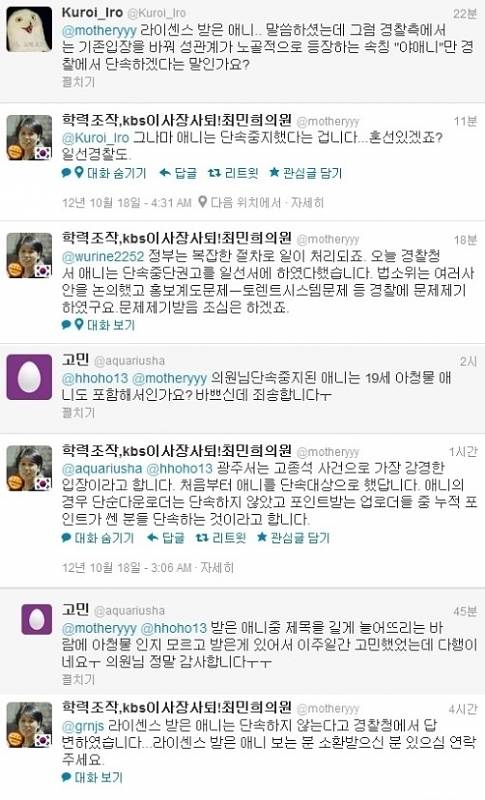Click the speech bubble icon beside 대화 보기 in the @grnjs tweet
Viewport: 485px width, 800px height.
pos(66,777)
